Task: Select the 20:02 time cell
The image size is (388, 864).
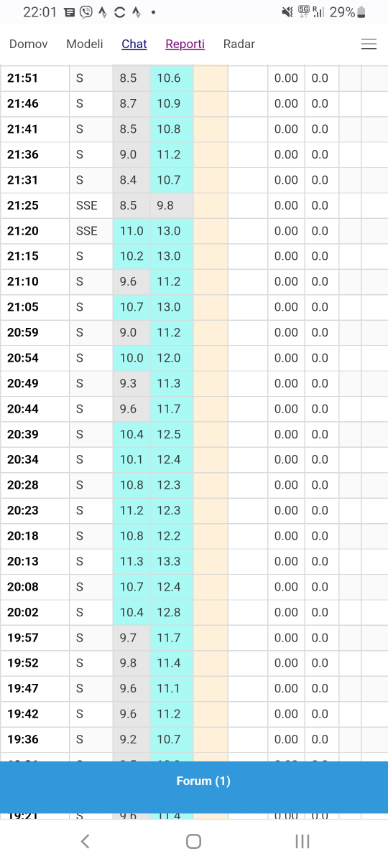Action: click(x=35, y=612)
